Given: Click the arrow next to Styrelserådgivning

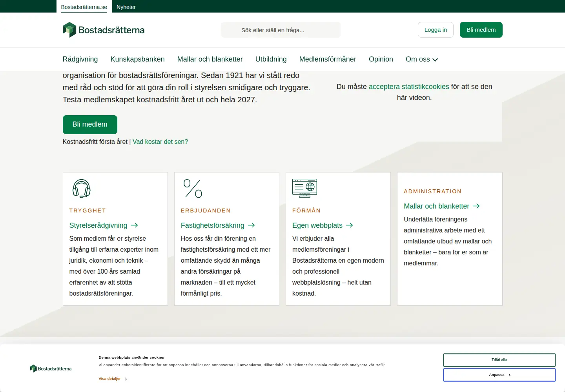Looking at the screenshot, I should (134, 225).
